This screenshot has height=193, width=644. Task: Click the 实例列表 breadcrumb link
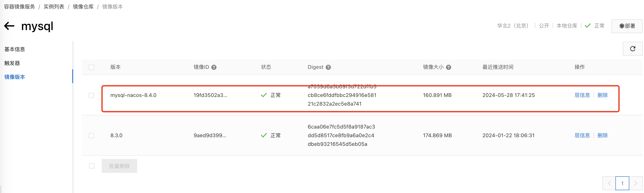click(x=54, y=7)
